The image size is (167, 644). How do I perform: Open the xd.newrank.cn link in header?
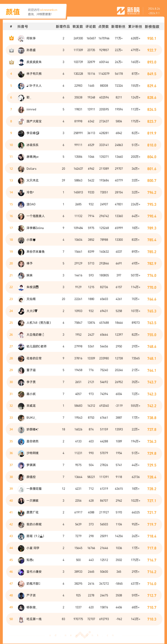[x=48, y=10]
